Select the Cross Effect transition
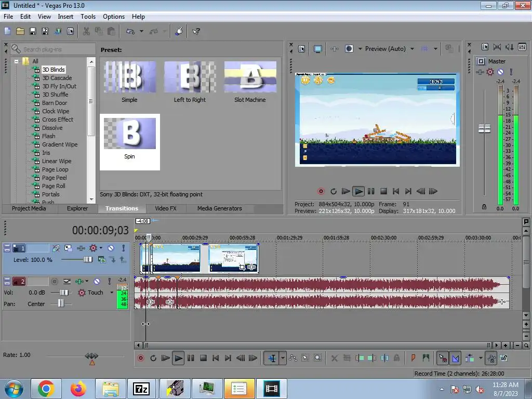This screenshot has height=399, width=532. tap(57, 119)
